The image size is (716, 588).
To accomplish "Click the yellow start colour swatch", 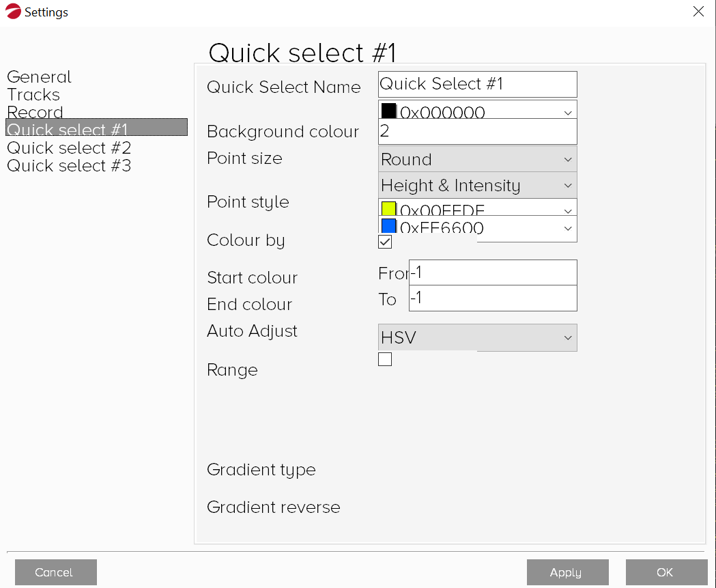I will pos(389,209).
